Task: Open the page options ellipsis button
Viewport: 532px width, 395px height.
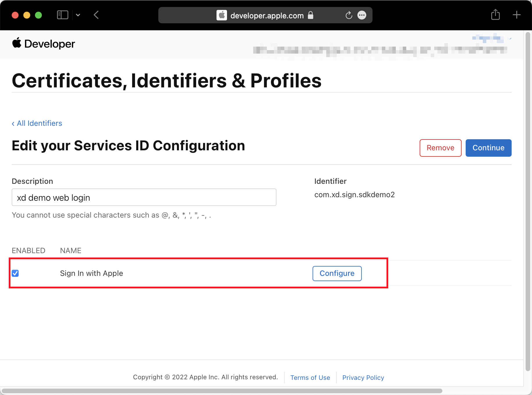Action: click(x=362, y=15)
